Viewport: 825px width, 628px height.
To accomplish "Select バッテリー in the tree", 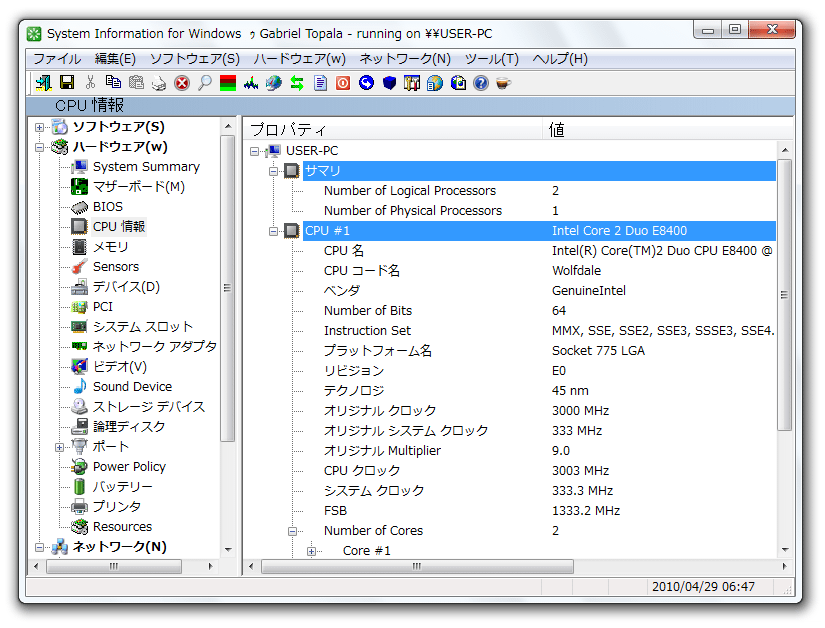I will click(x=123, y=487).
